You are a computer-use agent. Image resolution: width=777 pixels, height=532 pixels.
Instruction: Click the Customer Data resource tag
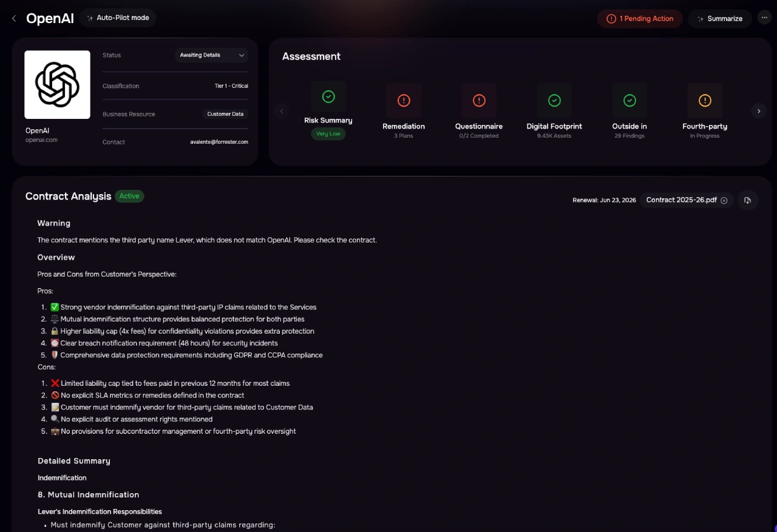pyautogui.click(x=225, y=114)
